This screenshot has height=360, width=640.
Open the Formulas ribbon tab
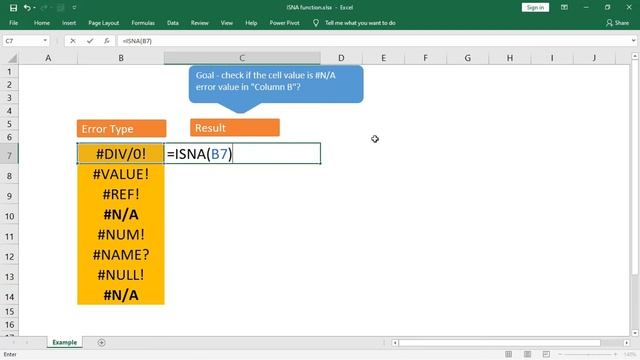coord(143,23)
